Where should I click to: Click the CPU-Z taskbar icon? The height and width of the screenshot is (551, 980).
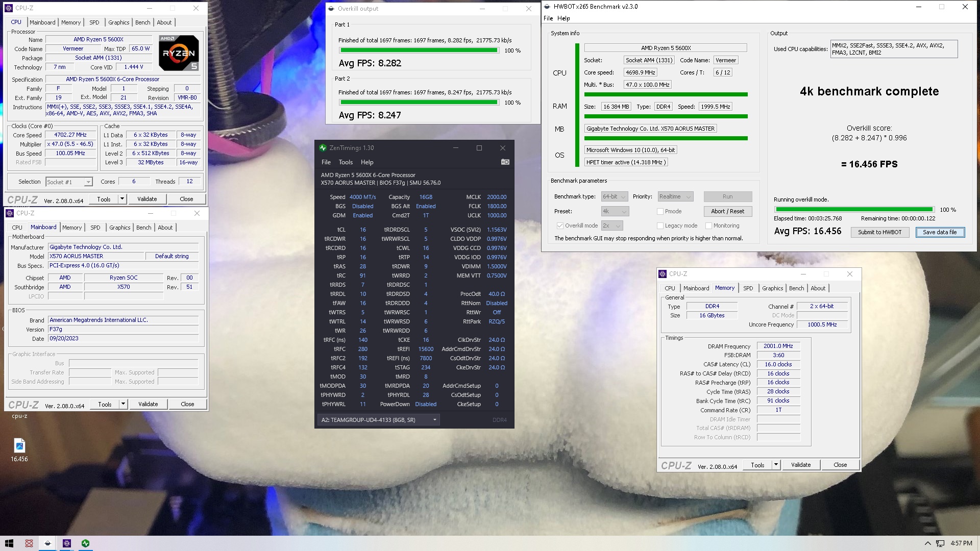pos(67,543)
